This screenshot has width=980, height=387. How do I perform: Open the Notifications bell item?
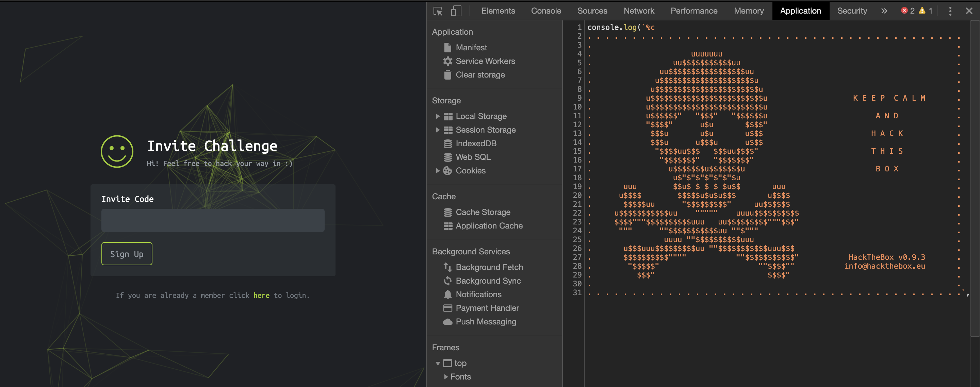click(478, 294)
